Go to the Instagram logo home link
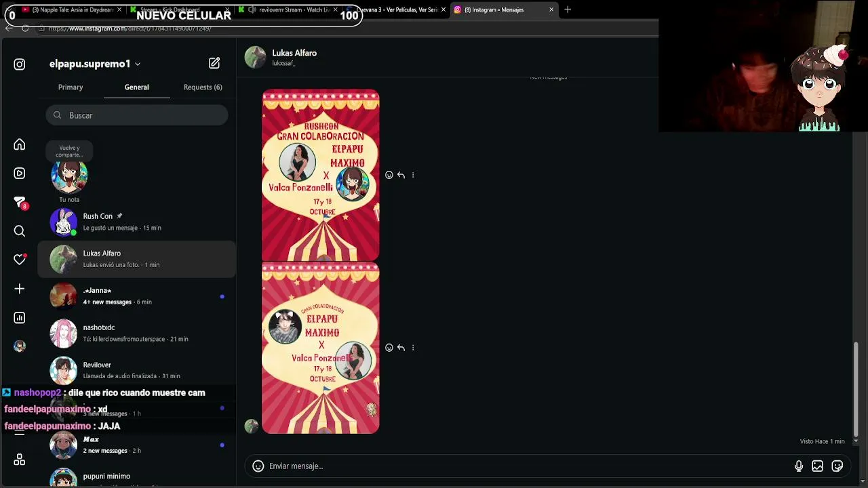The width and height of the screenshot is (868, 488). 20,64
